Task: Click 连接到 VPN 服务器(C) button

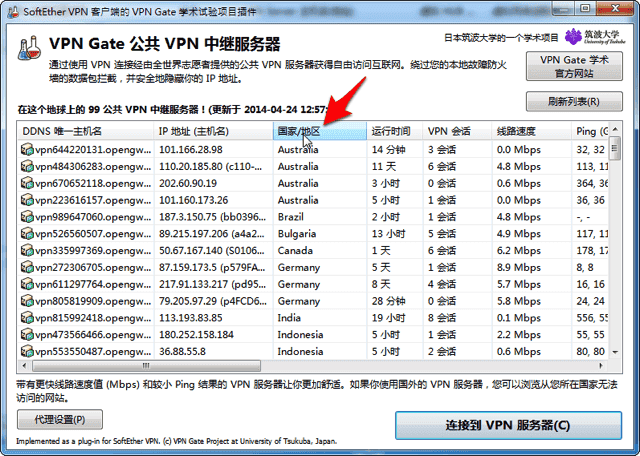Action: (508, 425)
